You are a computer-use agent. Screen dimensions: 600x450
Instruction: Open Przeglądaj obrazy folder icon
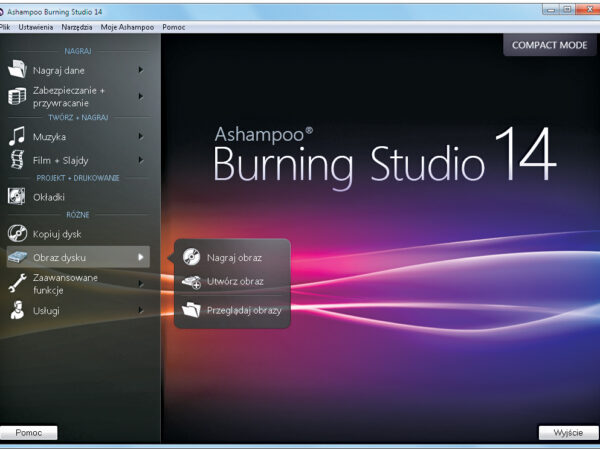[x=191, y=310]
